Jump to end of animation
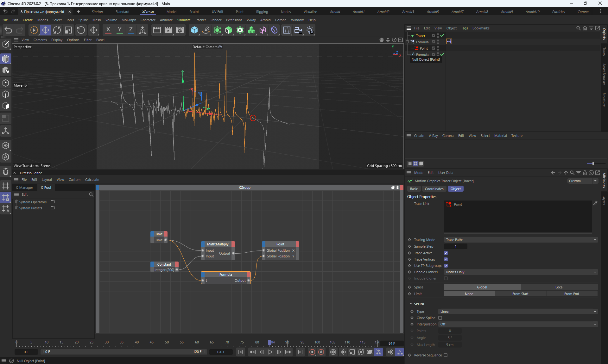This screenshot has height=364, width=608. coord(300,352)
